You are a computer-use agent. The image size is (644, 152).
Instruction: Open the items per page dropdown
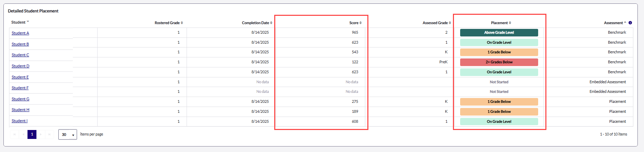coord(68,134)
